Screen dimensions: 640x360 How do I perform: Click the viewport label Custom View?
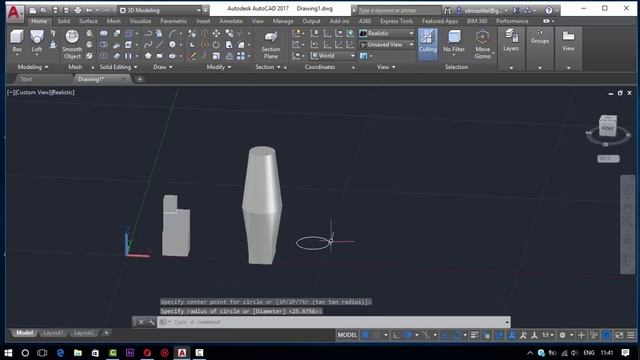click(33, 93)
